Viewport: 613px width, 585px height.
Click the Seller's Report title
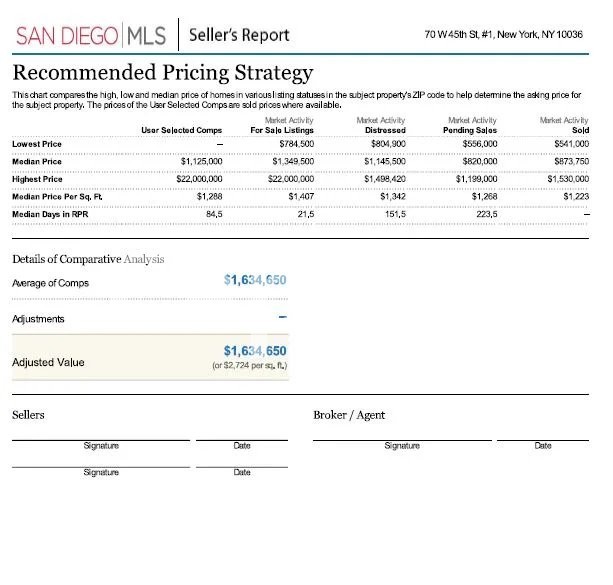coord(239,36)
